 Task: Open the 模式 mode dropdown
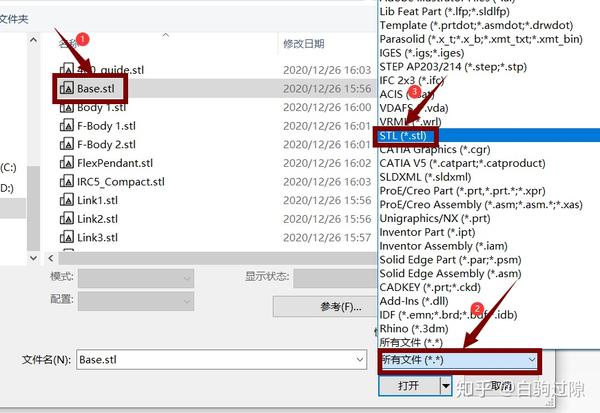click(136, 278)
